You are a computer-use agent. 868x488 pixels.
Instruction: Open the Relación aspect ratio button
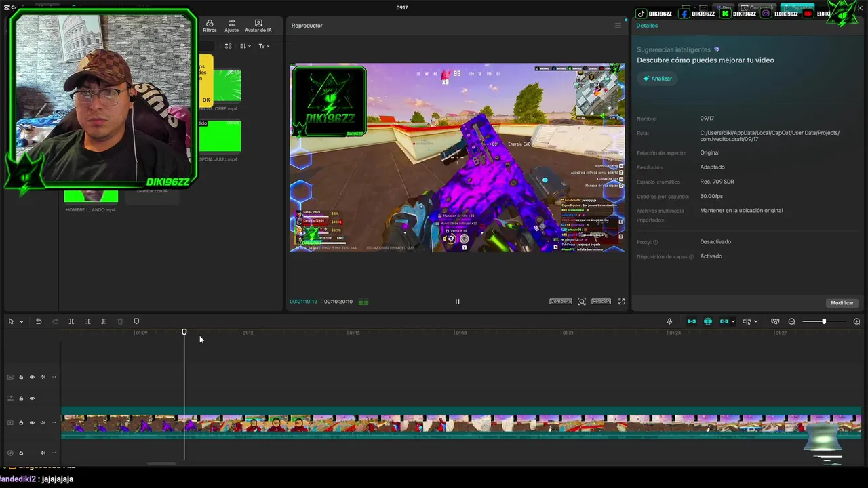tap(601, 302)
